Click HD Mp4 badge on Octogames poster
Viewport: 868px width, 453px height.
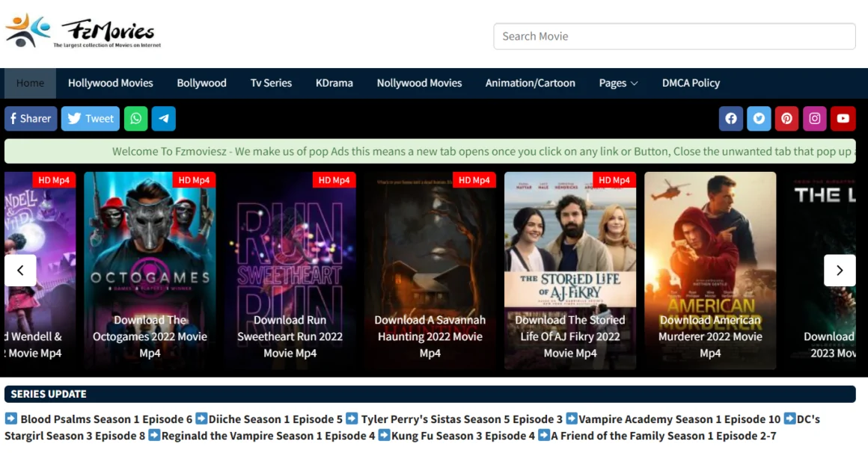[x=194, y=180]
